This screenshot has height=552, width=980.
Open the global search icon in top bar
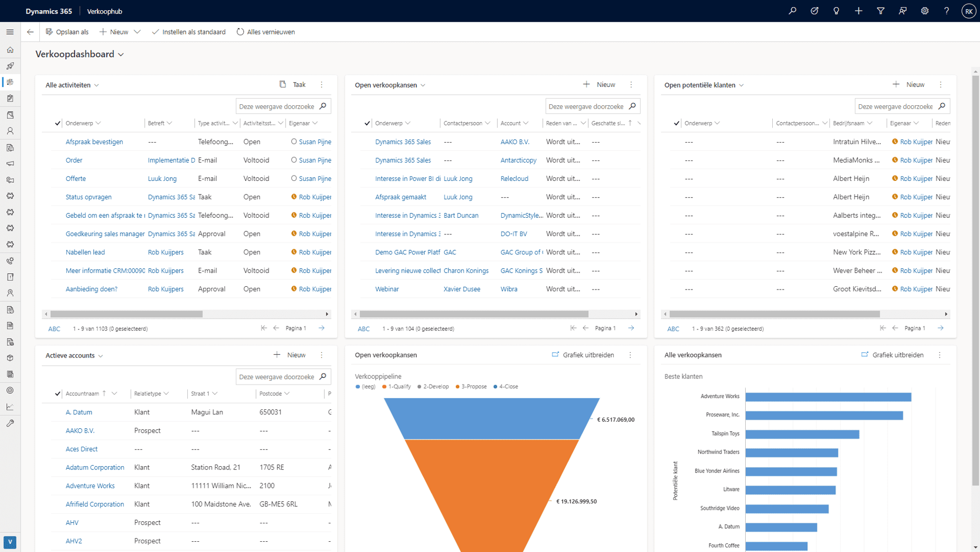[792, 11]
